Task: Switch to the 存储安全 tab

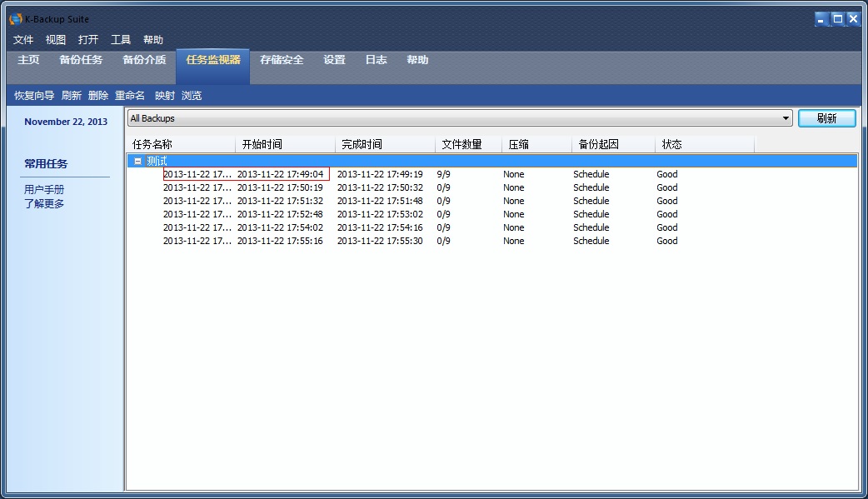Action: pos(282,60)
